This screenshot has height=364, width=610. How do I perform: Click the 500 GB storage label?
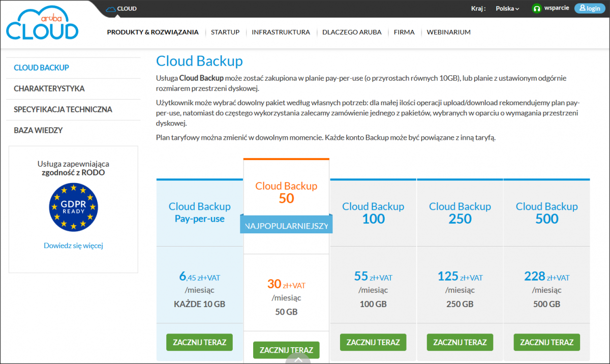tap(547, 304)
